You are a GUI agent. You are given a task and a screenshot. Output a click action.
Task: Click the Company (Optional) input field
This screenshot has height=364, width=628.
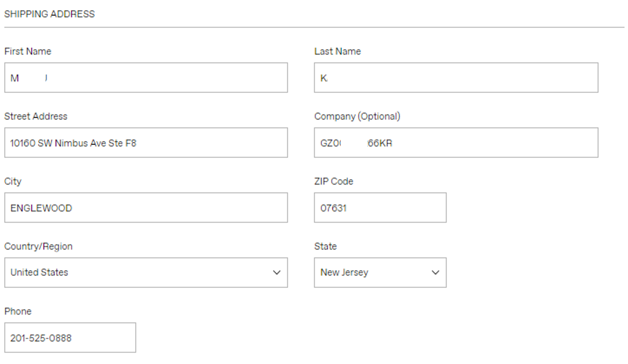point(456,143)
